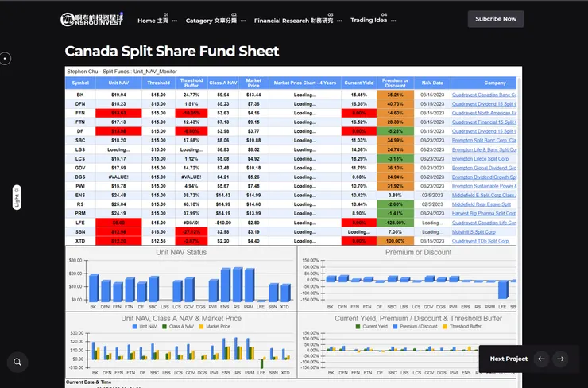Click the RSHOUINVEST site logo
588x388 pixels.
coord(91,19)
